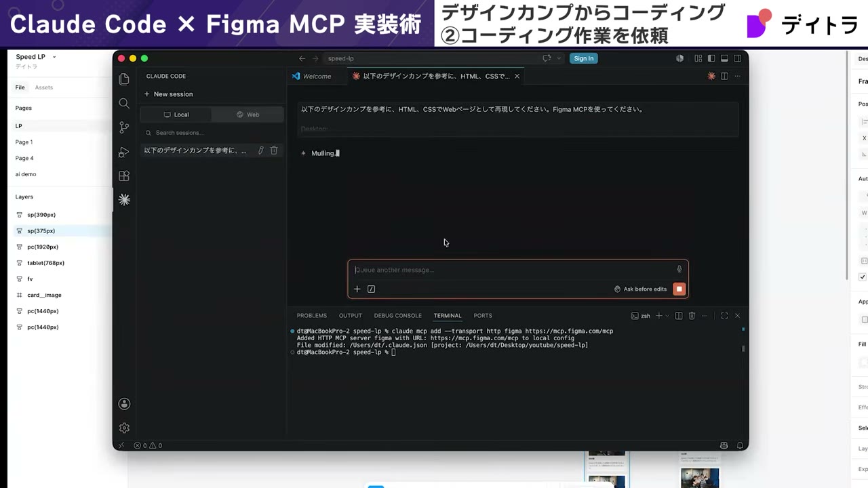This screenshot has height=488, width=868.
Task: Select the Local sessions toggle
Action: [176, 115]
